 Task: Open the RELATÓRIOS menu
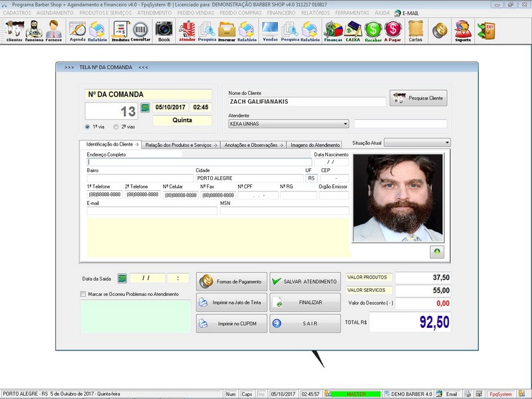click(315, 13)
